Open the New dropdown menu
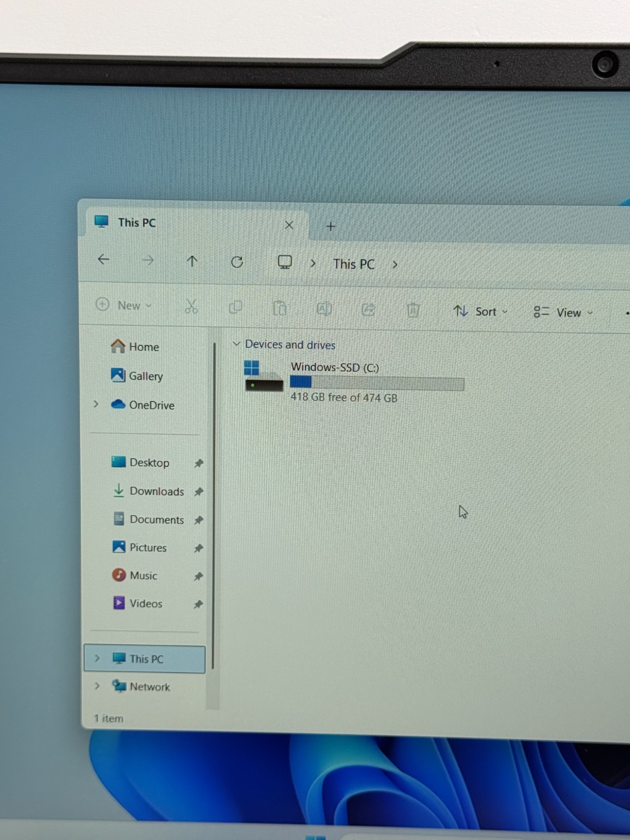This screenshot has height=840, width=630. point(124,305)
